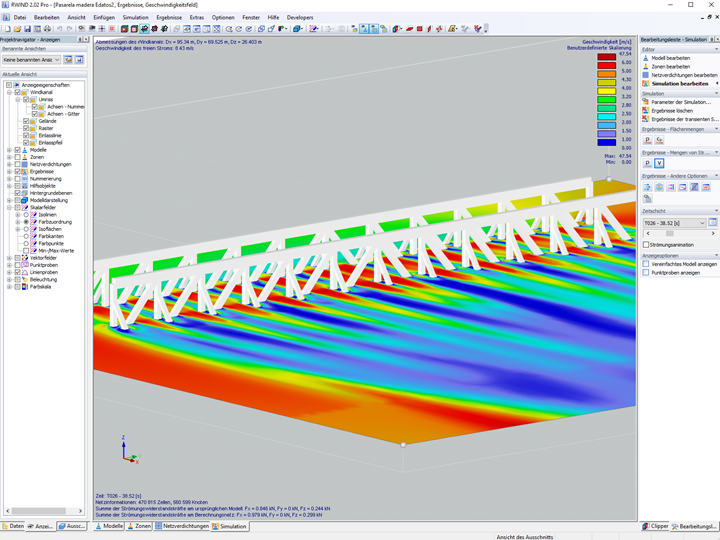Click the Print toolbar icon
The width and height of the screenshot is (720, 540).
point(47,29)
